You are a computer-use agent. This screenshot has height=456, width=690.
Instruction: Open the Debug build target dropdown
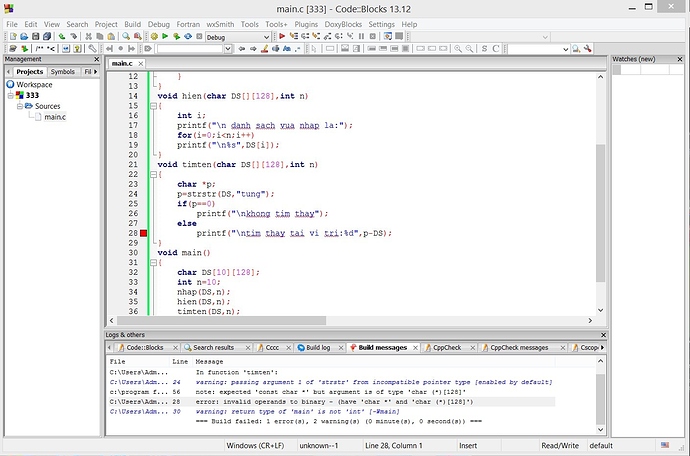point(265,37)
